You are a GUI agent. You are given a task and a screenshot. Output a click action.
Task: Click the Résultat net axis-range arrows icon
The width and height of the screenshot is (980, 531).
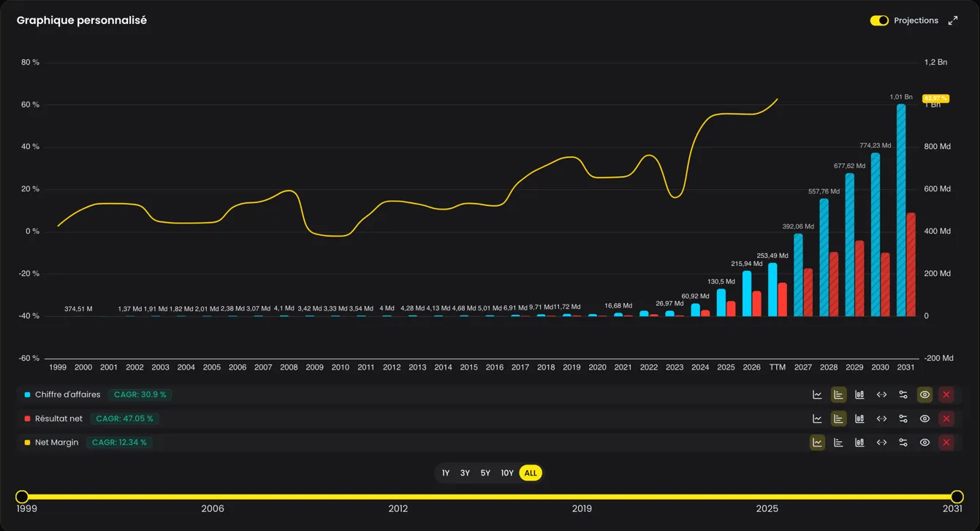tap(881, 419)
